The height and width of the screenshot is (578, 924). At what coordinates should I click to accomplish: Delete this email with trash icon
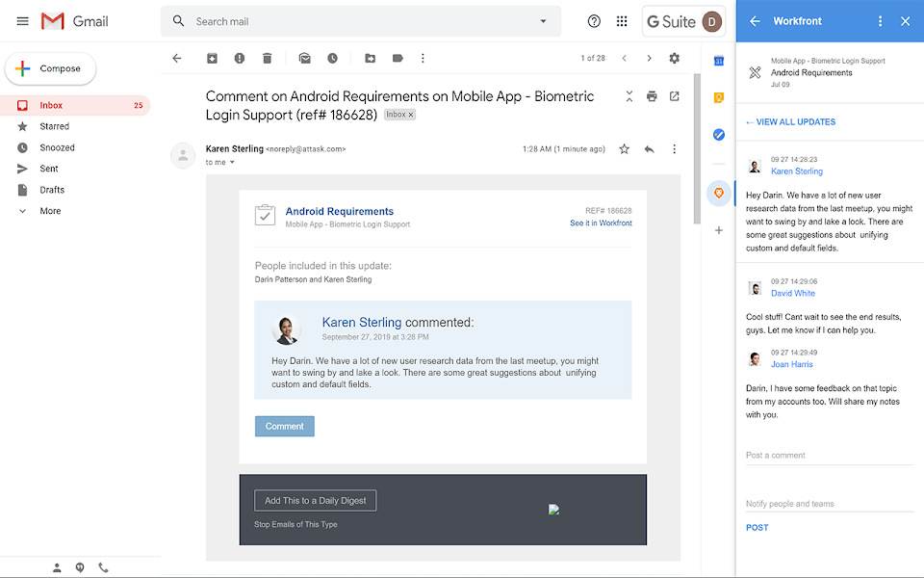[x=267, y=58]
